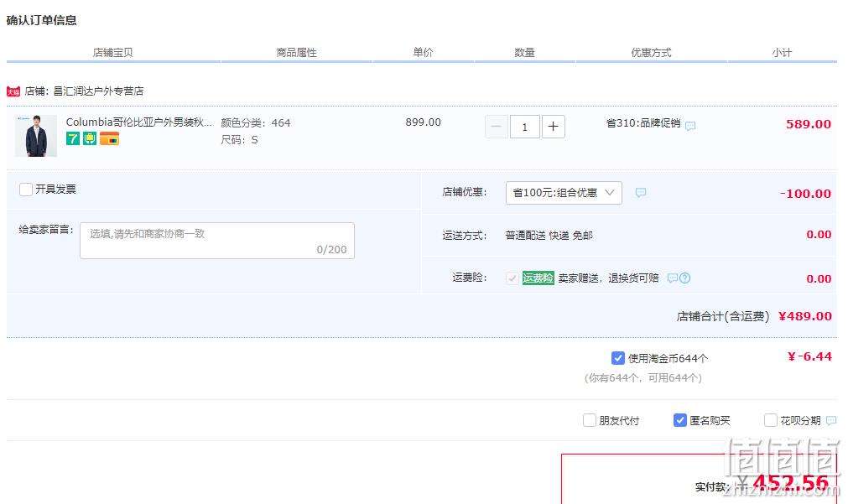Click the 给卖家留言 message box
Viewport: 848px width, 504px height.
(217, 241)
